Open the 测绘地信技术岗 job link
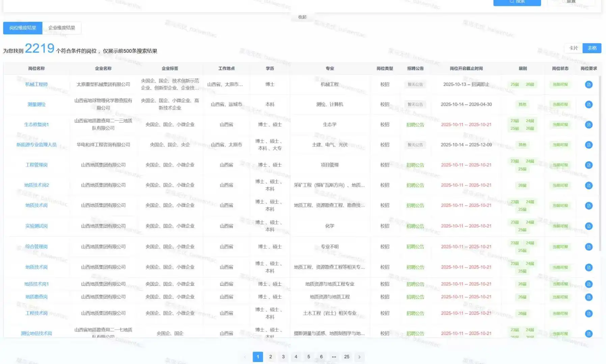606x364 pixels. pos(36,334)
